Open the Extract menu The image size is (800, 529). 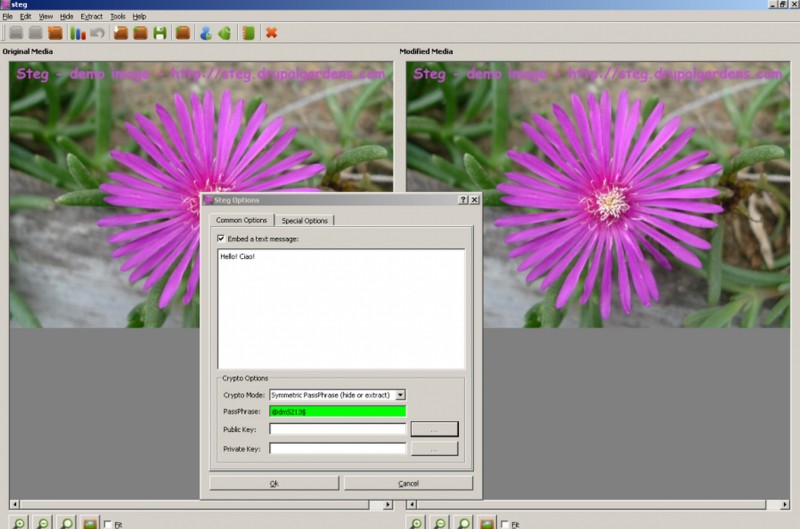(91, 17)
